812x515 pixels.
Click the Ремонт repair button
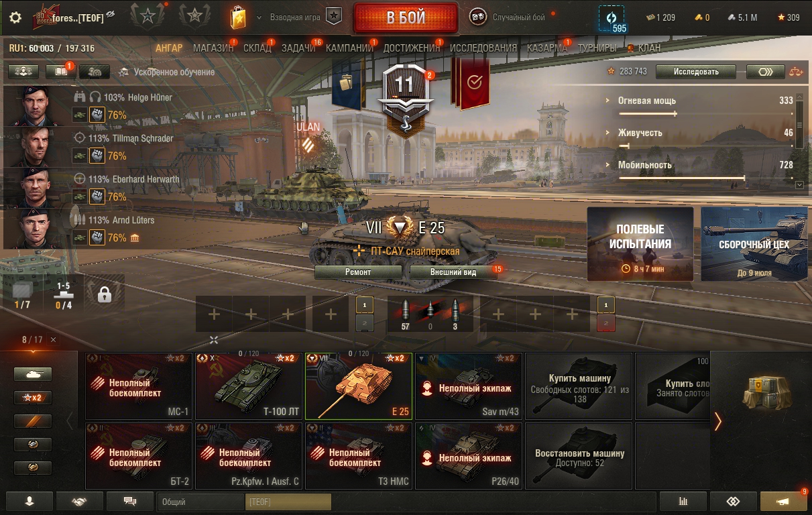tap(358, 272)
